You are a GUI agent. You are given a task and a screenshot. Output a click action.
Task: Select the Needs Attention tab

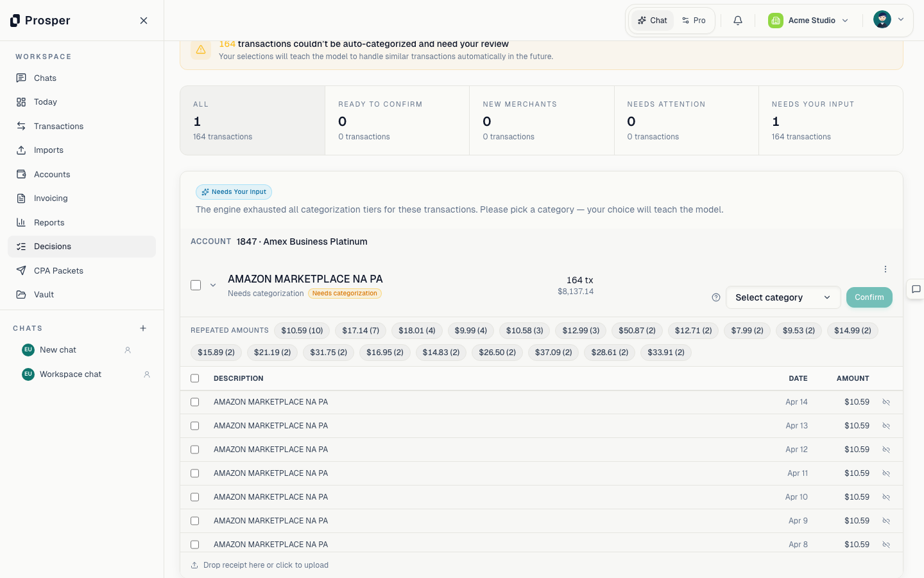[x=687, y=121]
